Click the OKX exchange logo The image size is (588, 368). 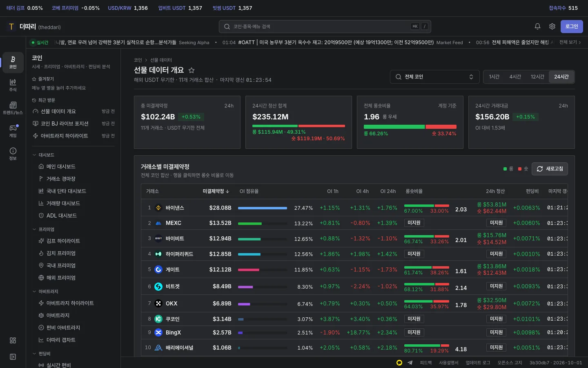point(158,303)
